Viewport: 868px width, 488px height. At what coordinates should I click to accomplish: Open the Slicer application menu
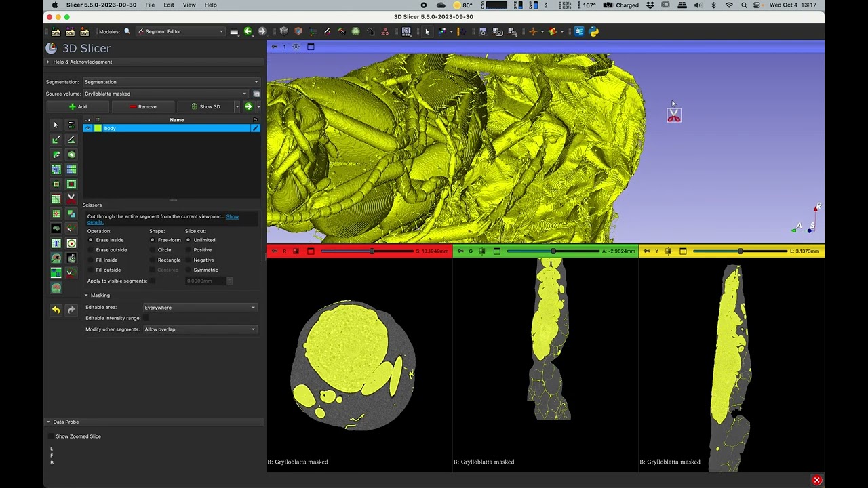point(102,5)
